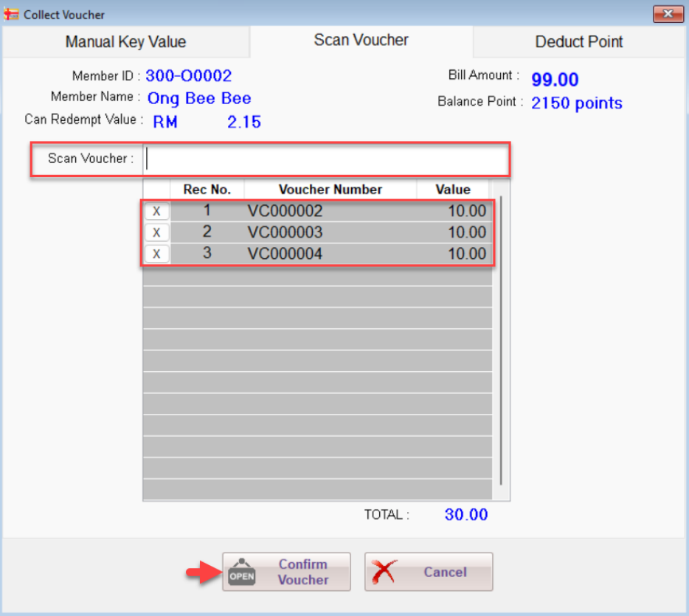Image resolution: width=689 pixels, height=616 pixels.
Task: Click the Rec No. column header
Action: (207, 190)
